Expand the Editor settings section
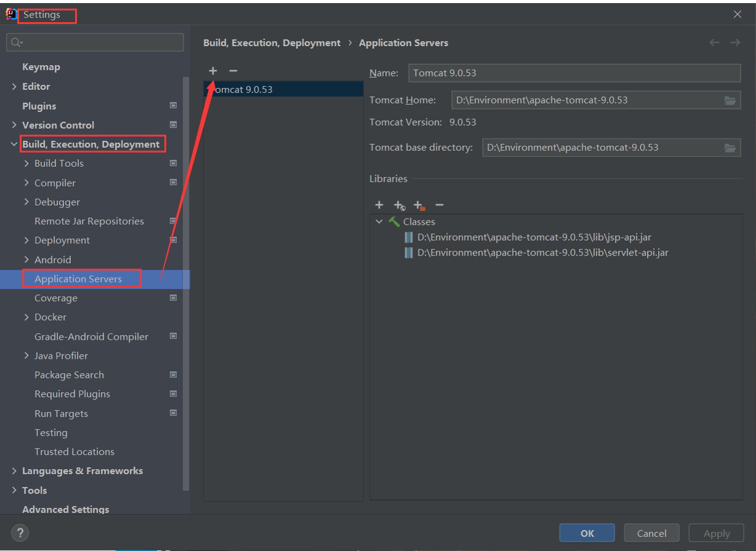Screen dimensions: 756x551 point(14,87)
